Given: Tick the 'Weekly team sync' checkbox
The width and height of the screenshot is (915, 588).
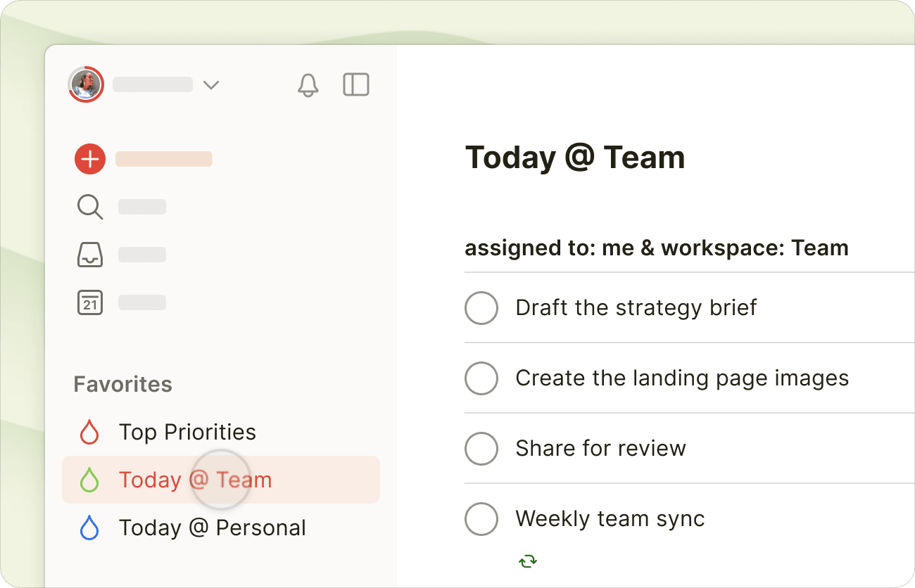Looking at the screenshot, I should click(x=481, y=519).
